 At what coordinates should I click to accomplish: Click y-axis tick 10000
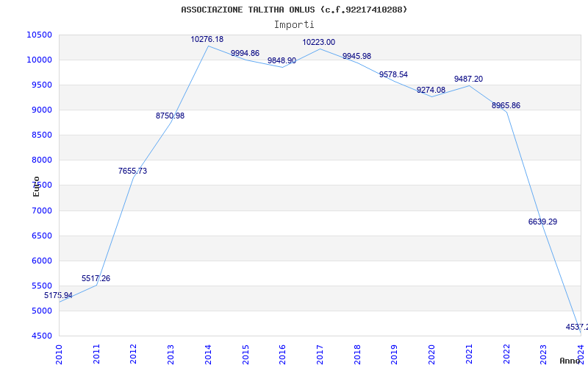[x=40, y=60]
